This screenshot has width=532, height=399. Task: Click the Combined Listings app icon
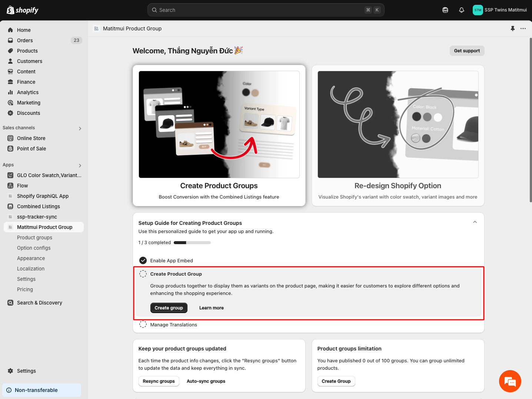point(10,206)
